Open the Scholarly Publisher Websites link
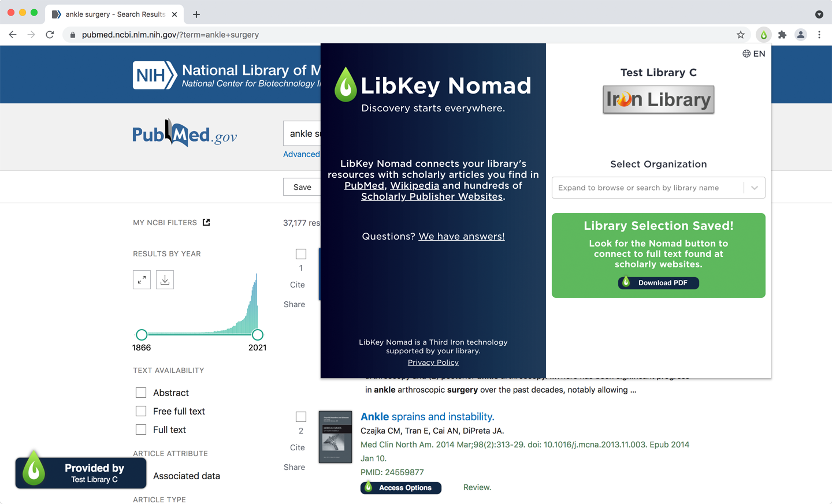Viewport: 832px width, 504px height. point(432,196)
